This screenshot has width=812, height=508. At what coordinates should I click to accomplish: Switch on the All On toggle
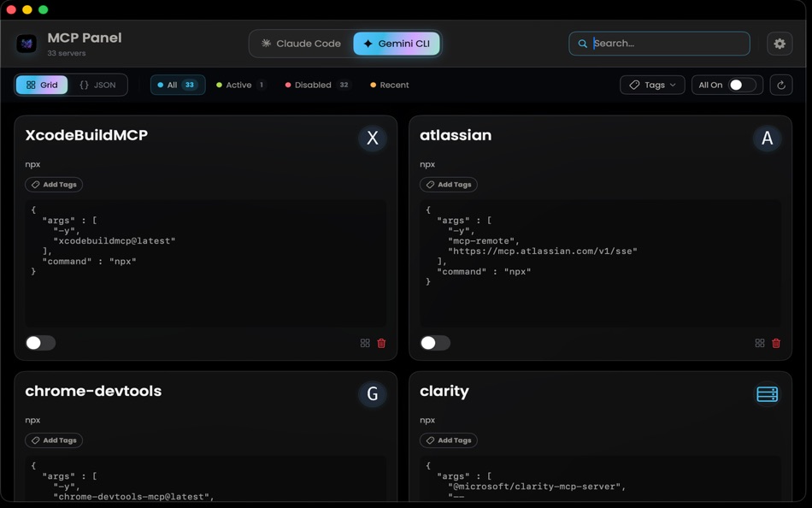(742, 85)
